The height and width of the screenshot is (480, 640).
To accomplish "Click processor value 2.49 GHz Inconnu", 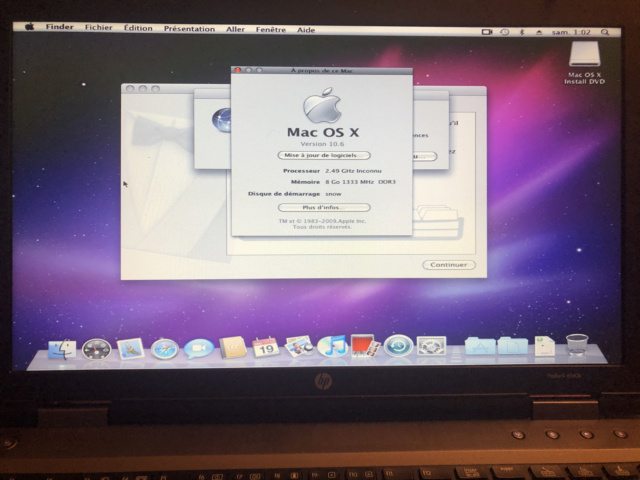I will [353, 171].
